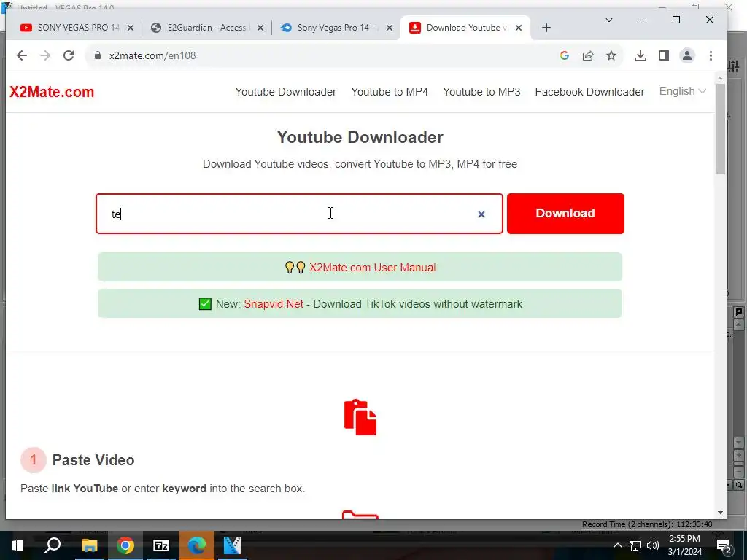
Task: Click the video search input field
Action: coord(299,214)
